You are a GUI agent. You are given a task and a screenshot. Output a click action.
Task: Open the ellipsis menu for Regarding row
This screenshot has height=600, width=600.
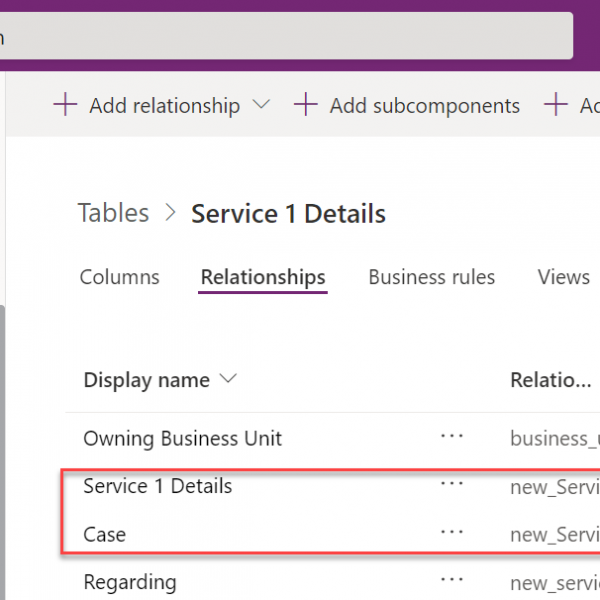point(452,581)
